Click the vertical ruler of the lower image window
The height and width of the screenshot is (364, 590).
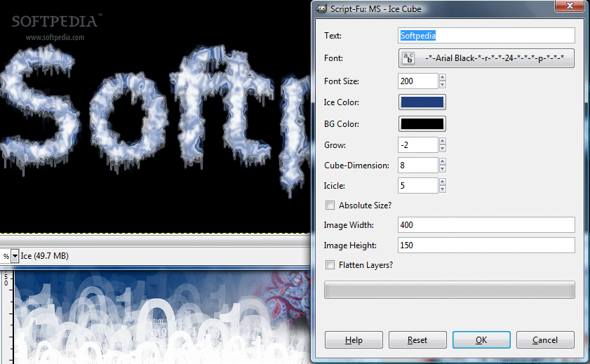6,317
